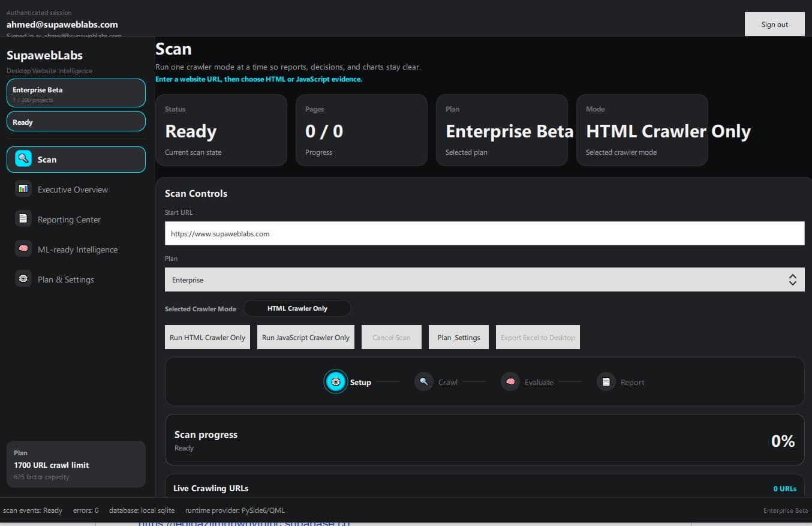The image size is (812, 526).
Task: Click 'errors: 0' in status bar
Action: click(x=86, y=510)
